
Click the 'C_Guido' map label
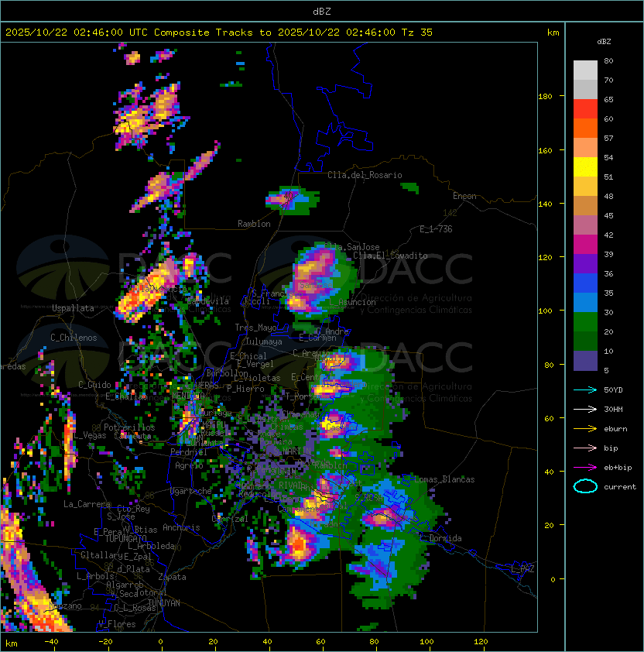point(94,385)
